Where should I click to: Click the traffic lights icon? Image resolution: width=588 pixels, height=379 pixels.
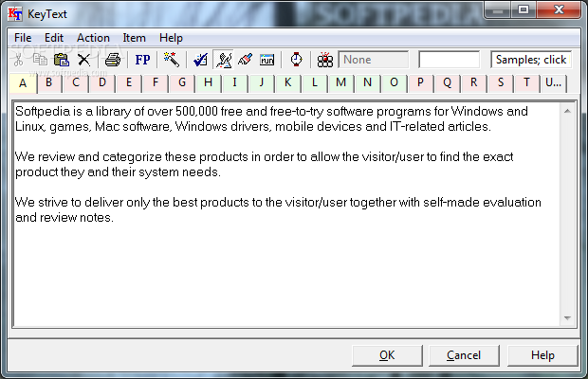[x=325, y=60]
